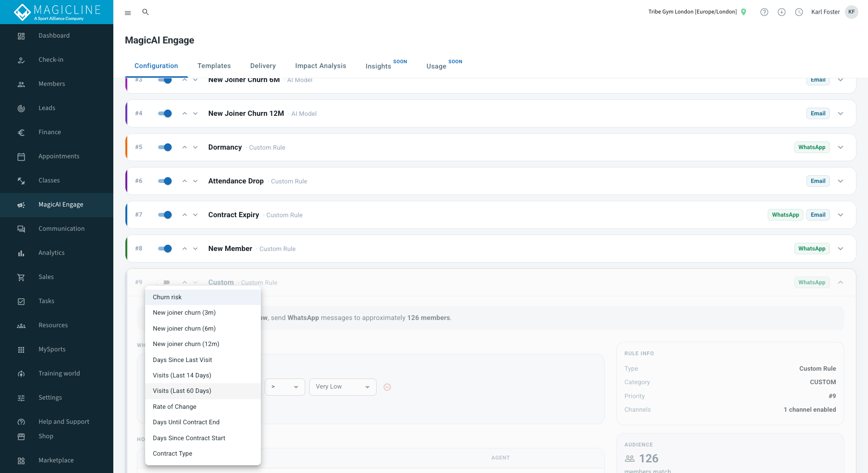Move New Joiner Churn 12M rule down
868x473 pixels.
click(195, 113)
